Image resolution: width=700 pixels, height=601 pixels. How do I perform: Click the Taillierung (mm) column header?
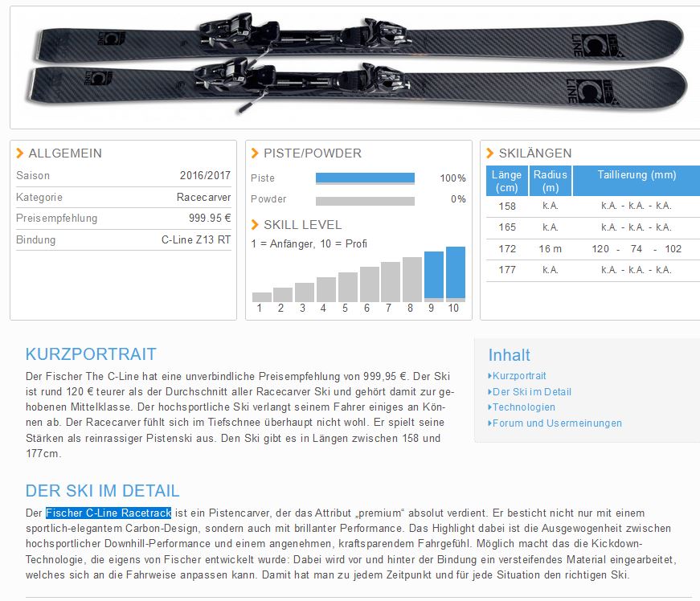pyautogui.click(x=636, y=175)
